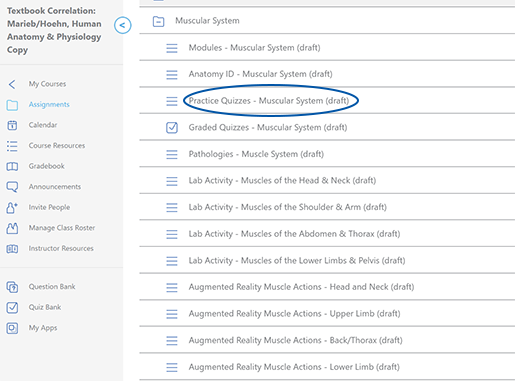The image size is (515, 381).
Task: Collapse the Muscular System folder
Action: pos(158,22)
